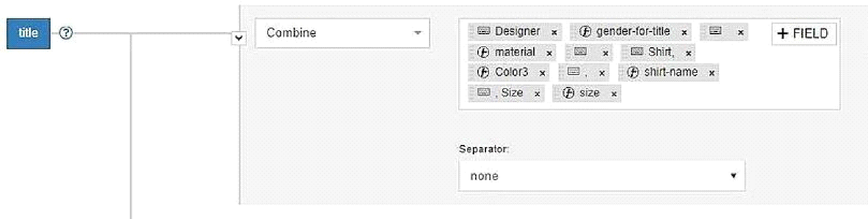
Task: Delete the Color3 field chip
Action: 542,73
